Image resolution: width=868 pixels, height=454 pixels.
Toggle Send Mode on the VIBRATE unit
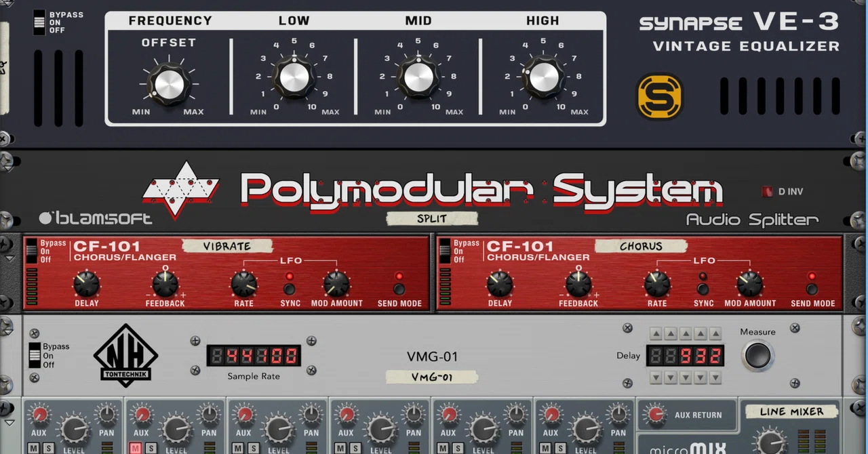[399, 289]
